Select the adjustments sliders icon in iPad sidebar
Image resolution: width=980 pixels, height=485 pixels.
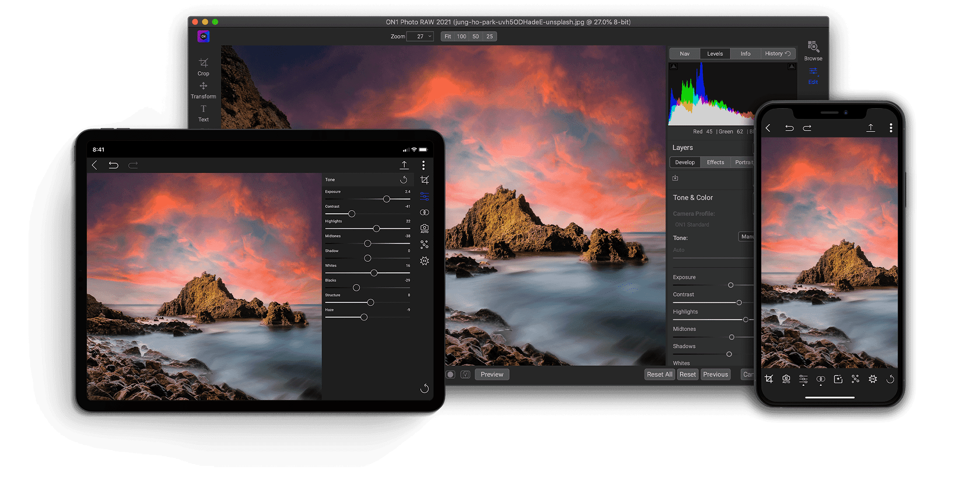pyautogui.click(x=424, y=196)
